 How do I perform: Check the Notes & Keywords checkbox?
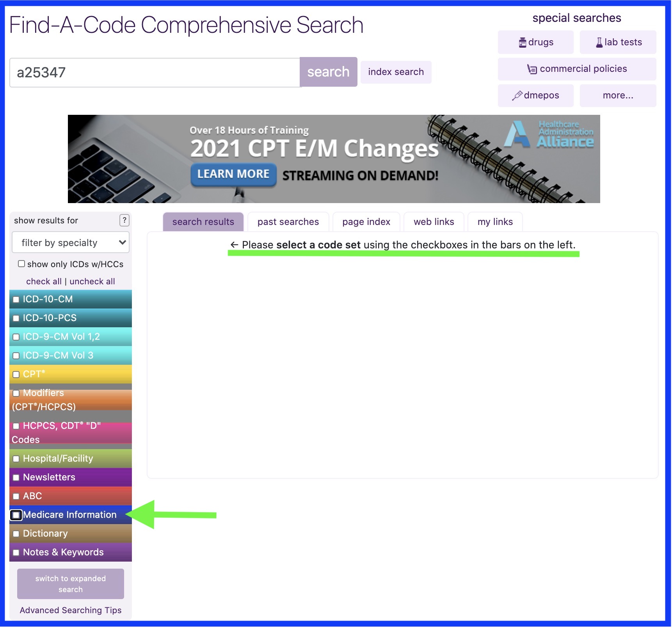pos(16,553)
